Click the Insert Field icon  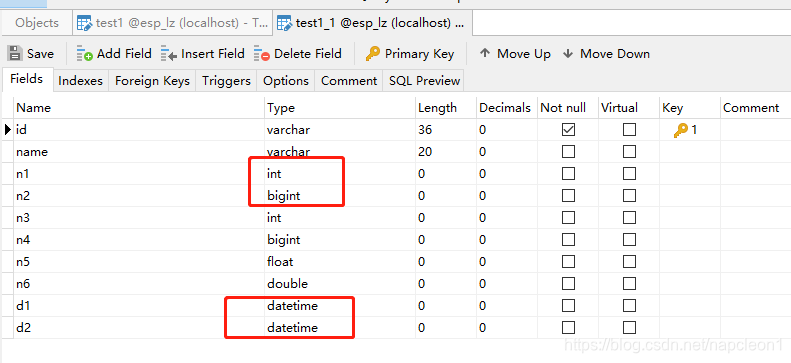tap(168, 53)
